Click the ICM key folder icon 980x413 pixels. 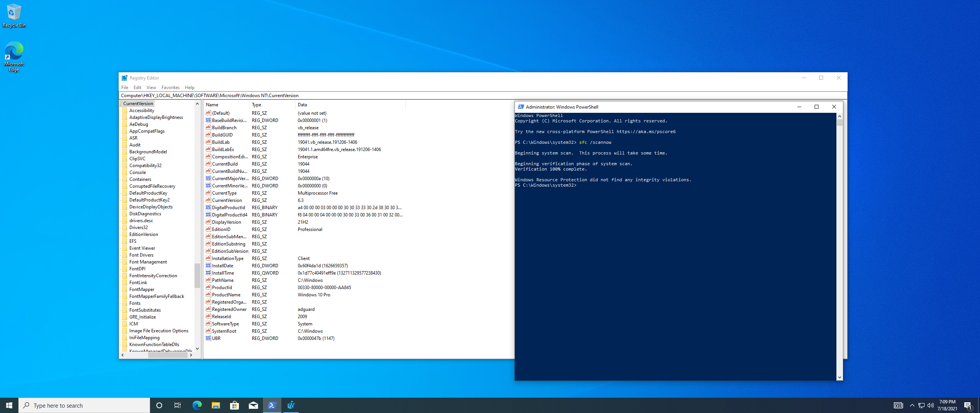(x=125, y=324)
